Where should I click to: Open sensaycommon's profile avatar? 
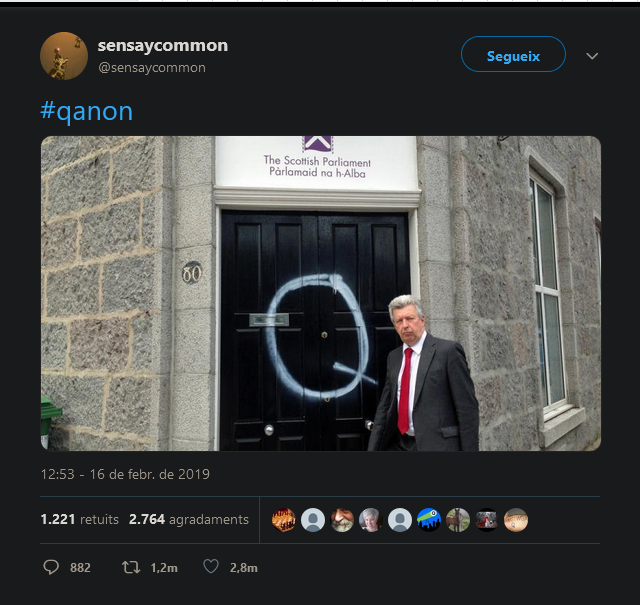[x=64, y=56]
